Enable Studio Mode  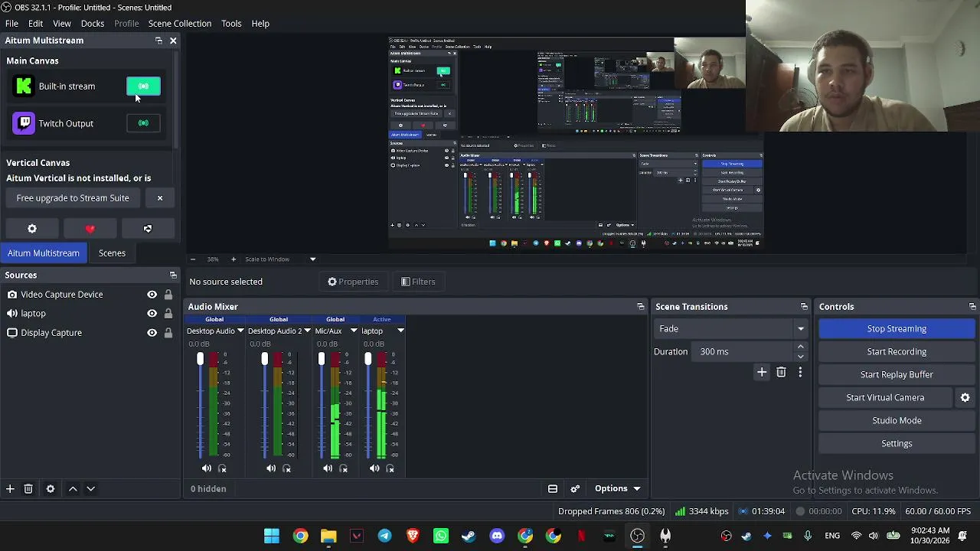(897, 421)
